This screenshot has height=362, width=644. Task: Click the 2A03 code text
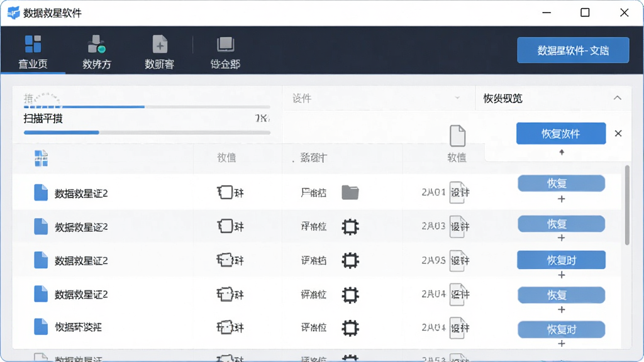433,226
